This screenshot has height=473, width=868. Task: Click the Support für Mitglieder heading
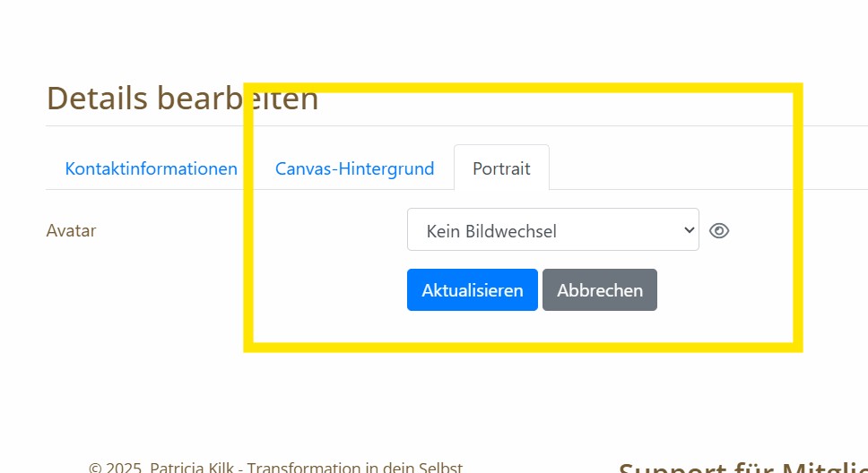pos(742,467)
